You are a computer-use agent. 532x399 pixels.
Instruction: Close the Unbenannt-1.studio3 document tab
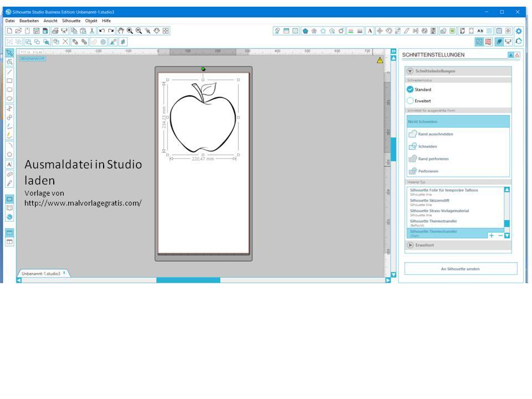click(64, 273)
